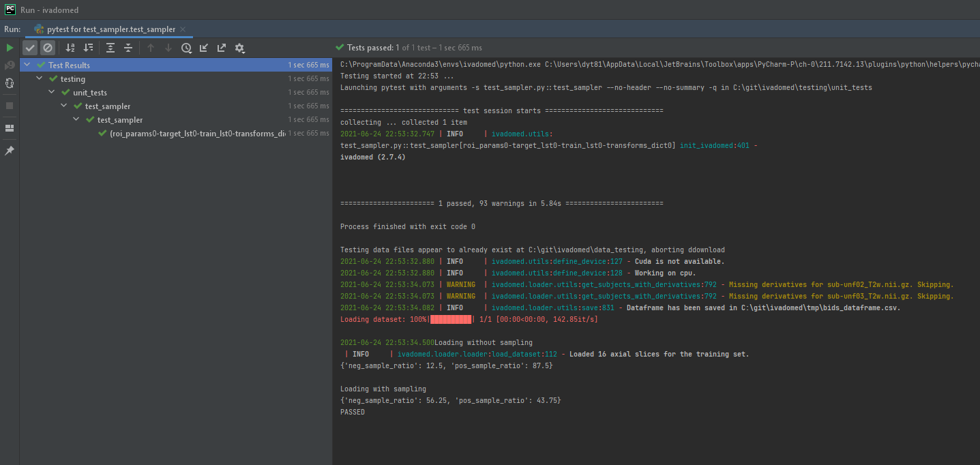This screenshot has height=465, width=980.
Task: Close the pytest run tab
Action: pyautogui.click(x=183, y=29)
